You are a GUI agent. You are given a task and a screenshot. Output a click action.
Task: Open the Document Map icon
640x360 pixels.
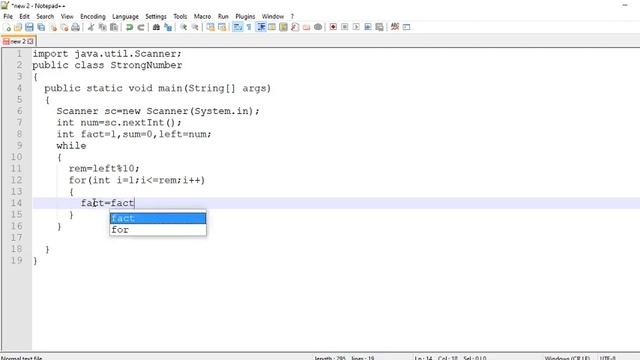pos(283,27)
